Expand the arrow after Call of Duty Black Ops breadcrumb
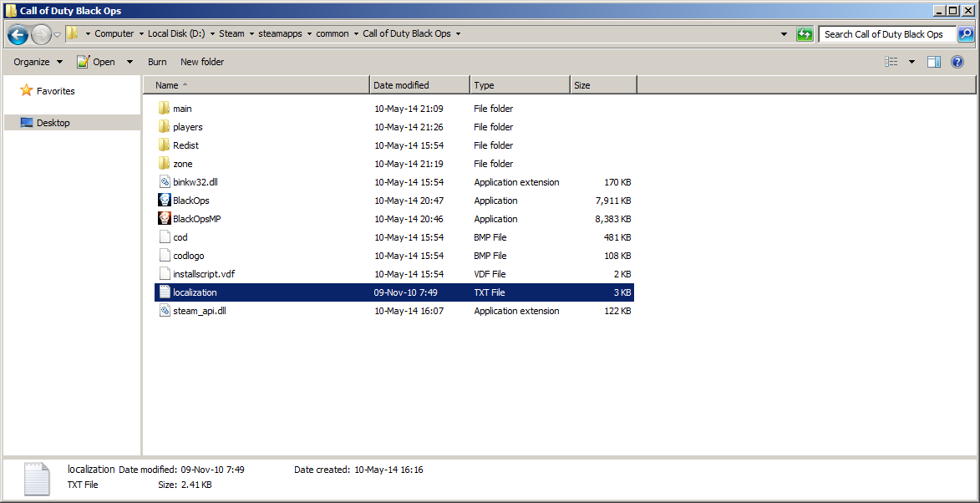This screenshot has height=503, width=980. point(458,34)
